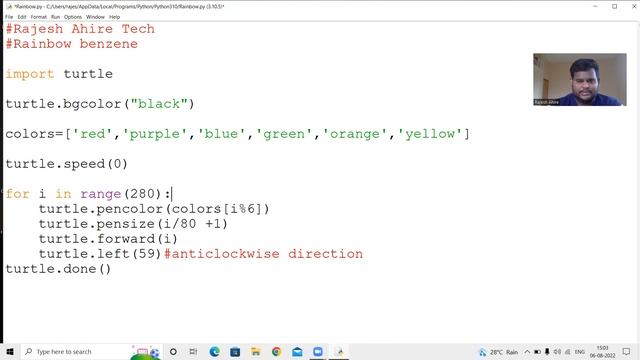This screenshot has height=360, width=640.
Task: Click the 'blue' string in colors list
Action: [x=222, y=134]
